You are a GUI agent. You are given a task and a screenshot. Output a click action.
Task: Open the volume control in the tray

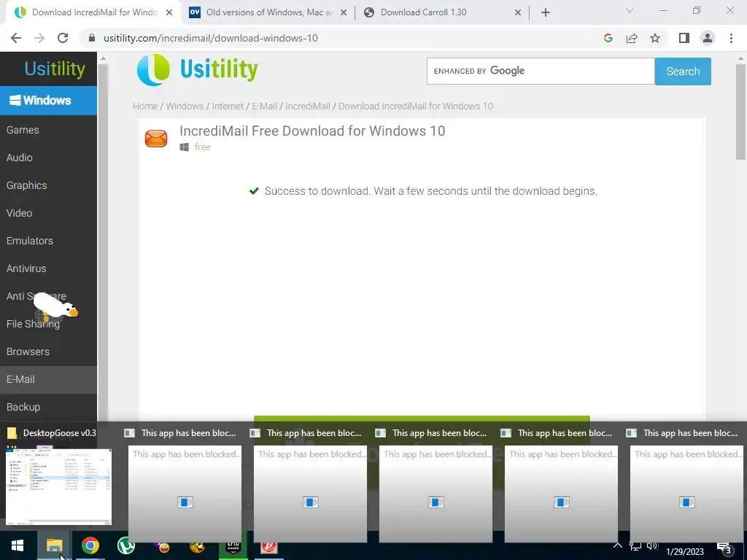pos(652,545)
